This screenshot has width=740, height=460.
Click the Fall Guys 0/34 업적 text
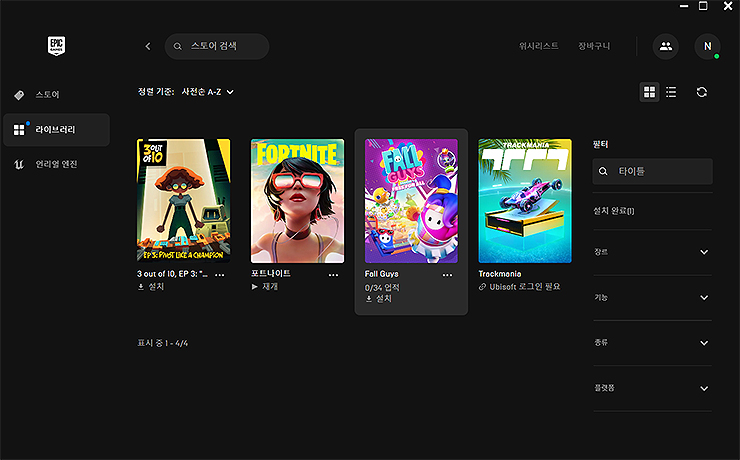(382, 287)
